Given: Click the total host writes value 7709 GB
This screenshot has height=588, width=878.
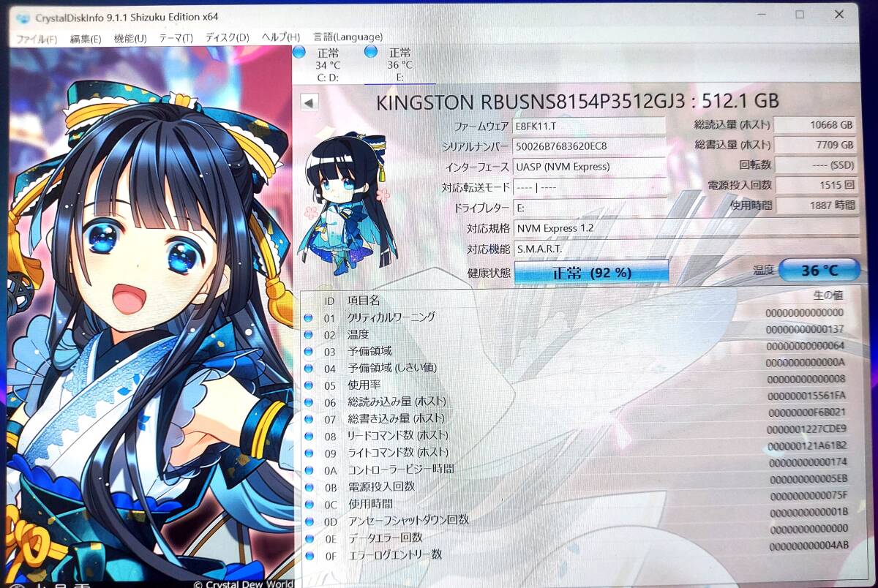Looking at the screenshot, I should pyautogui.click(x=815, y=145).
